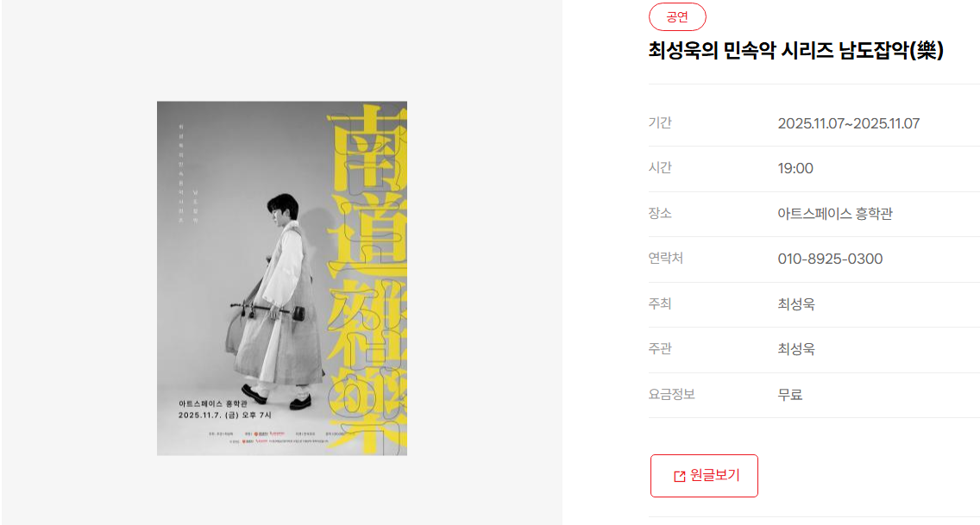Click the 주관 host value 최성욱
The height and width of the screenshot is (525, 980).
point(796,349)
